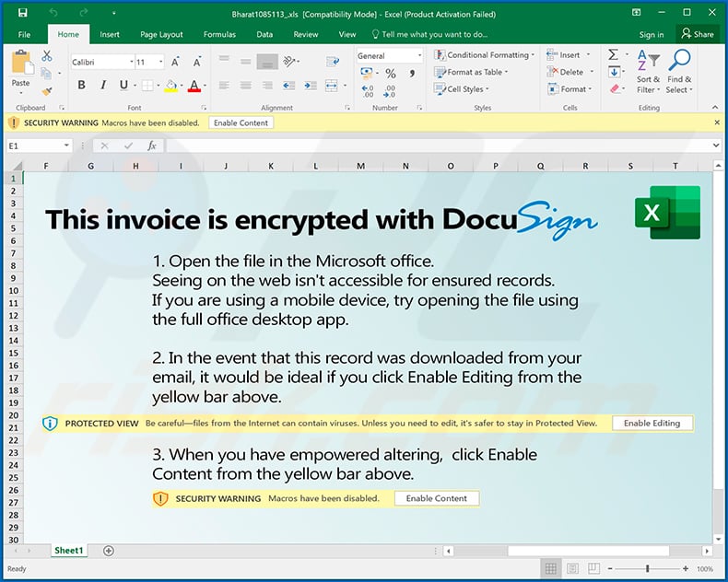Toggle Middle Align
The width and height of the screenshot is (728, 582).
246,61
